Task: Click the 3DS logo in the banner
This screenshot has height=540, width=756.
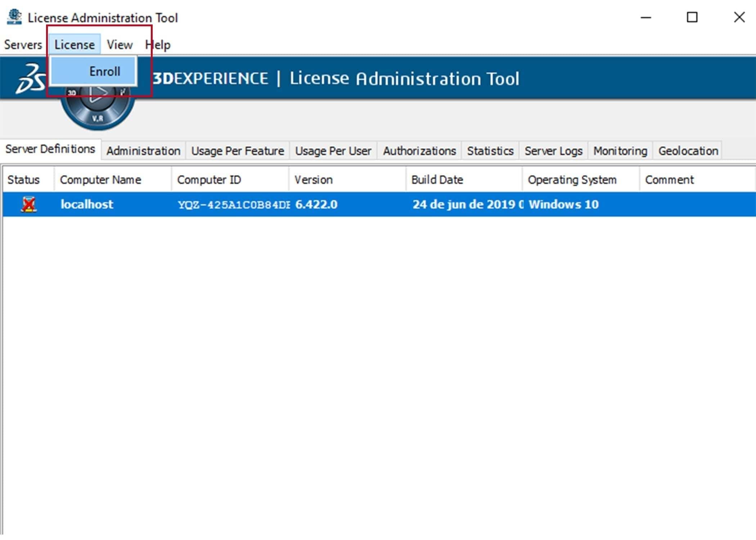Action: [x=30, y=78]
